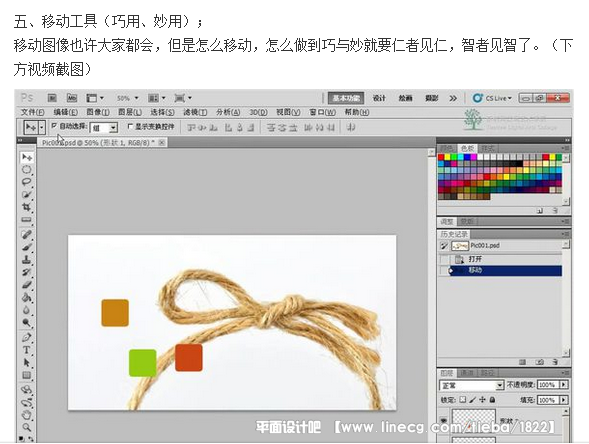Select the Hand tool
The image size is (589, 444).
(x=27, y=415)
